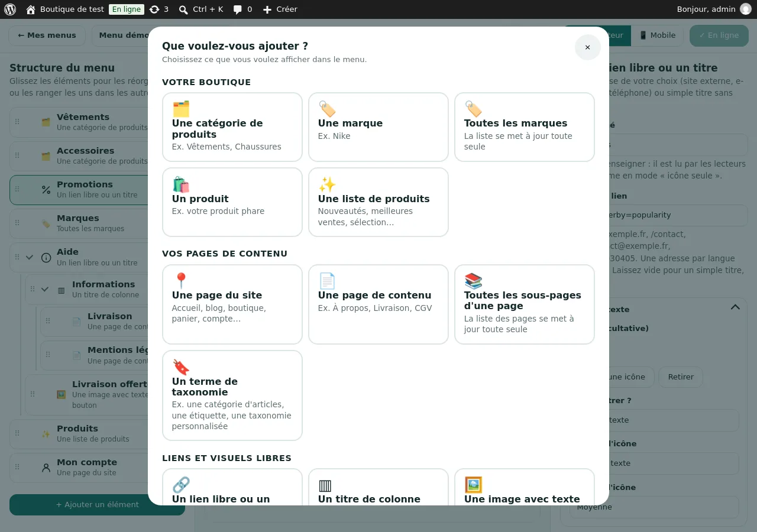Select the 'Un terme de taxonomie' card
Screen dimensions: 757x532
(232, 395)
